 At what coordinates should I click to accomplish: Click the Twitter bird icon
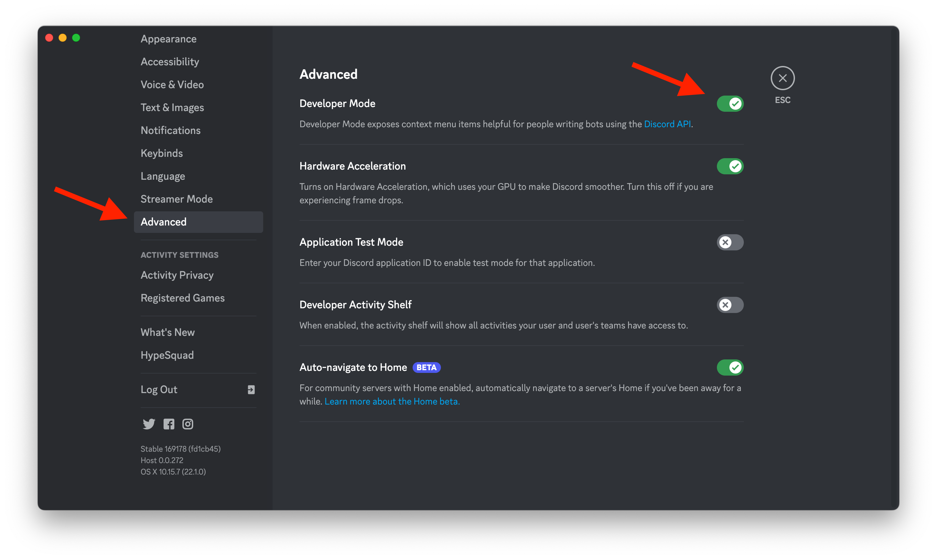tap(149, 424)
